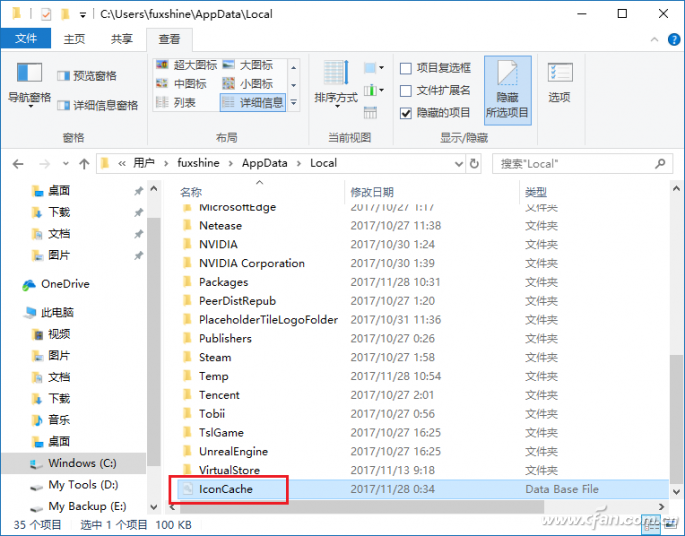This screenshot has width=685, height=536.
Task: Open Music (音乐) in sidebar
Action: coord(51,420)
